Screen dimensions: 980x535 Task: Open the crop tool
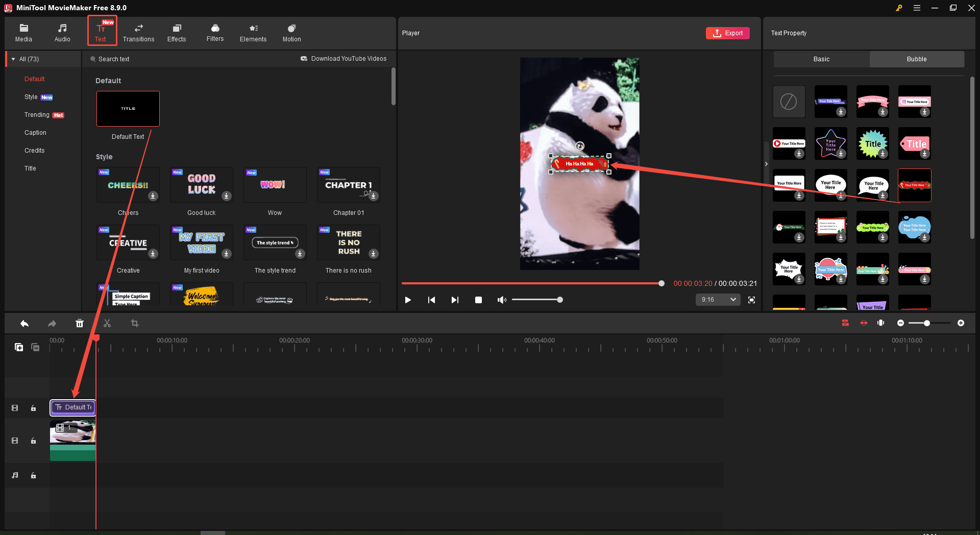[134, 323]
